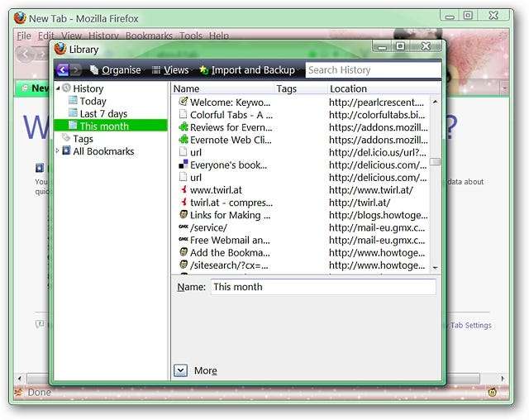
Task: Open the Bookmarks menu in Firefox
Action: pos(149,36)
